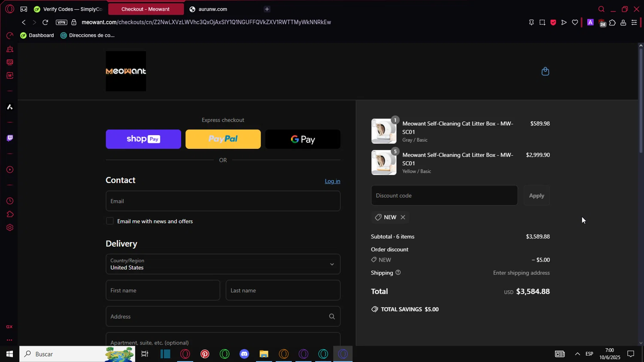Open sidebar extensions cube icon
This screenshot has width=644, height=362.
(9, 214)
